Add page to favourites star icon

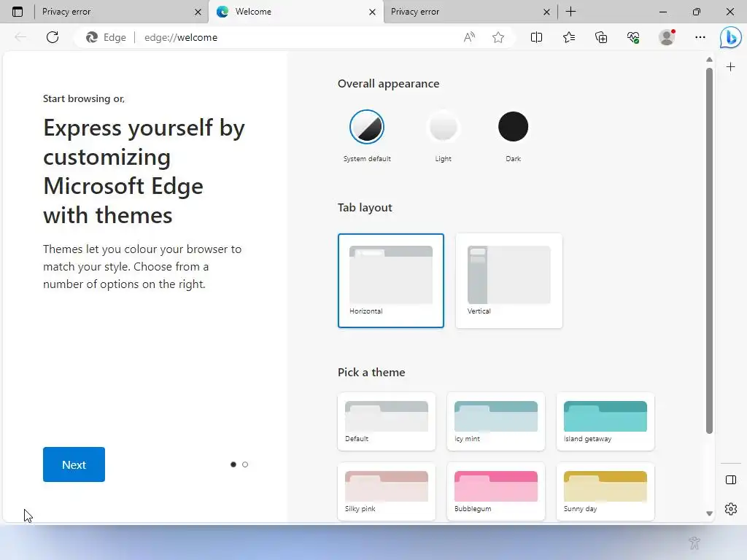click(498, 37)
